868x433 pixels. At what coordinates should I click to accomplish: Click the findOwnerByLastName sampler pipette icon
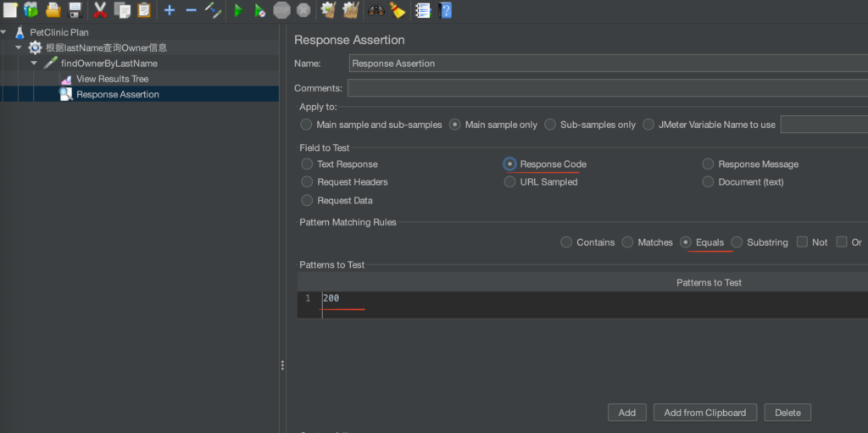(50, 63)
